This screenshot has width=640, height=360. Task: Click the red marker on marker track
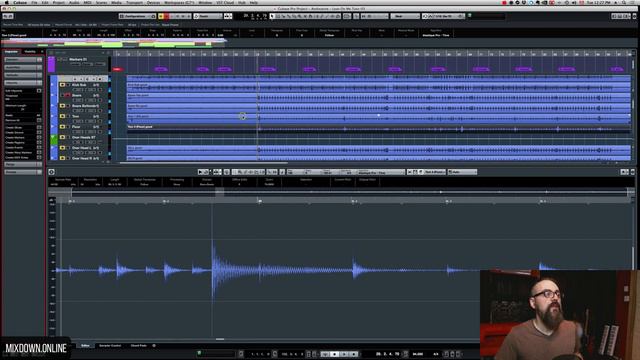[117, 69]
